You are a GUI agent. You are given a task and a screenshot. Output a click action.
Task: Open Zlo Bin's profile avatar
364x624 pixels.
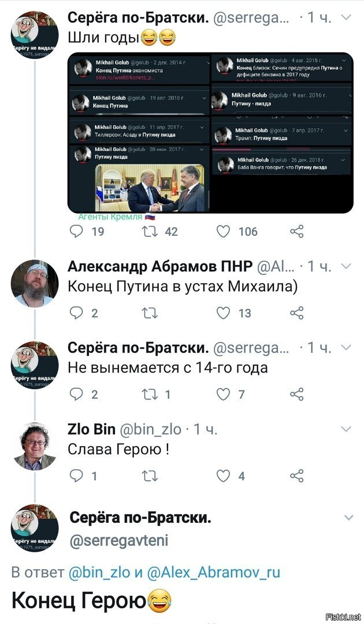35,447
